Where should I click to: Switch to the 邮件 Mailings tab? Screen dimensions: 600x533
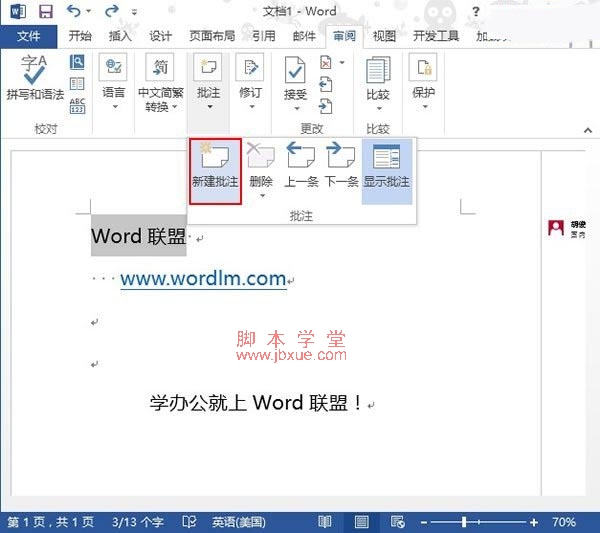pos(304,36)
